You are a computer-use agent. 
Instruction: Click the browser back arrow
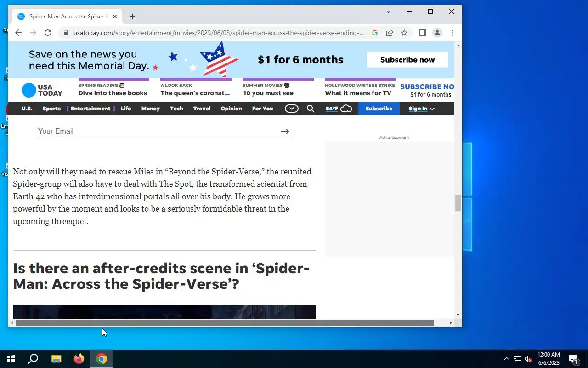18,33
